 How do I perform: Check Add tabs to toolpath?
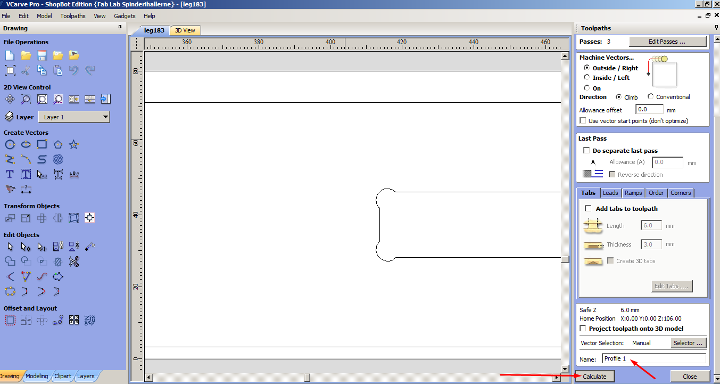click(x=588, y=209)
